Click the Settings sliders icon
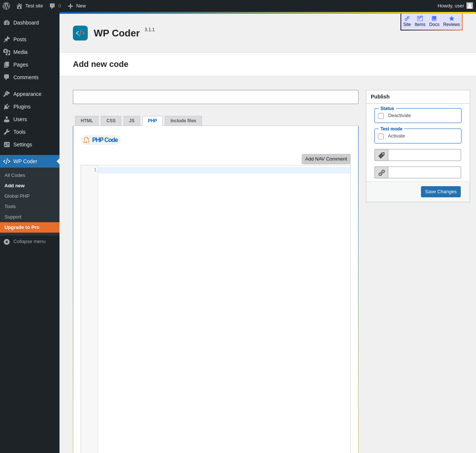This screenshot has width=476, height=453. click(x=7, y=145)
